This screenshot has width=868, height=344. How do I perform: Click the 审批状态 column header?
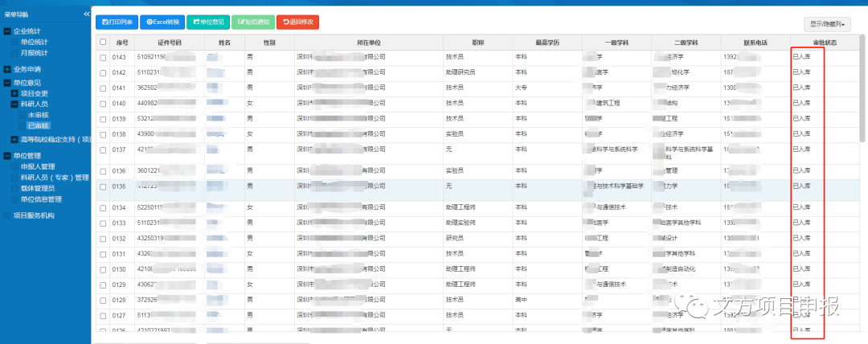(825, 43)
